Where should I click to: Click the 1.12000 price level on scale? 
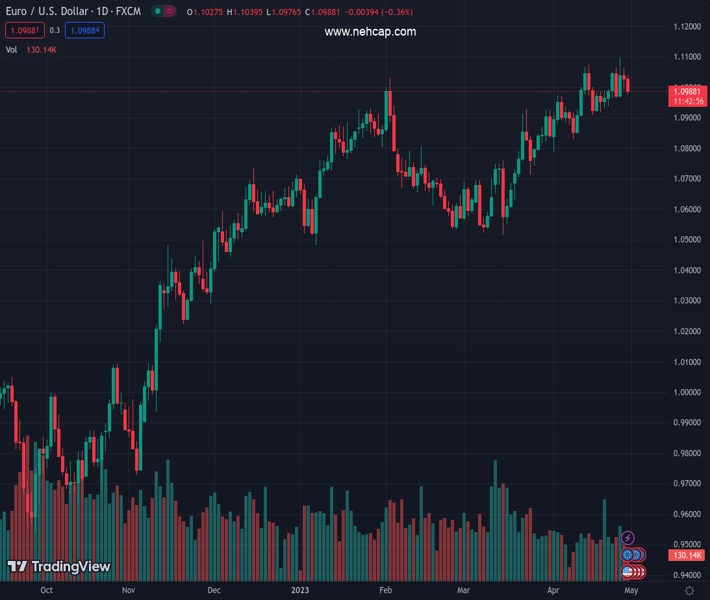[686, 26]
